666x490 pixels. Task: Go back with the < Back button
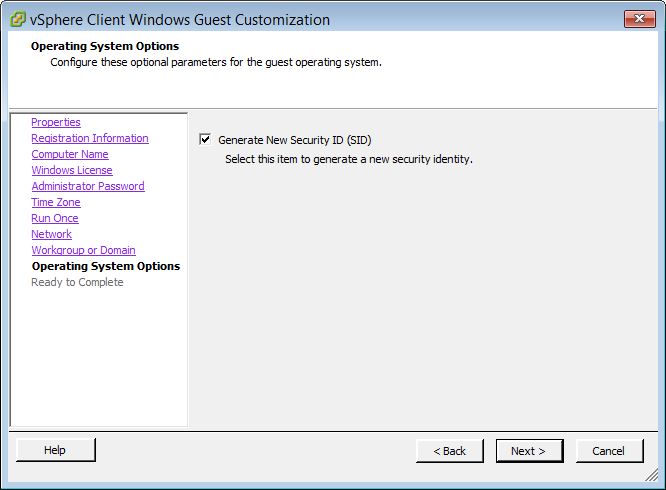(x=449, y=451)
